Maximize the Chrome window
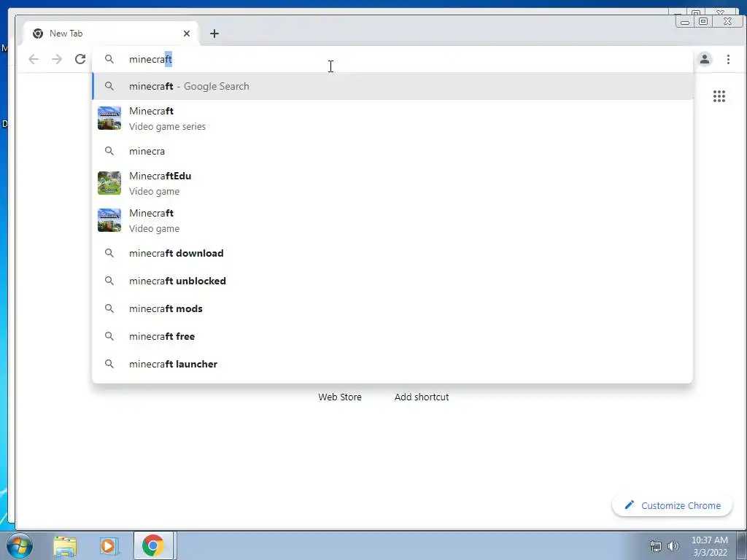 pos(703,21)
